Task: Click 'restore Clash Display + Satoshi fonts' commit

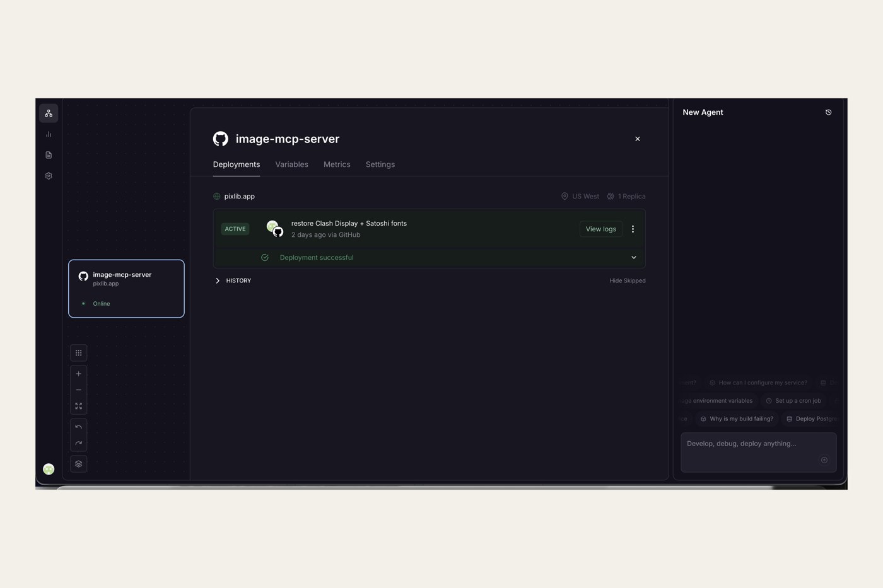Action: coord(349,224)
